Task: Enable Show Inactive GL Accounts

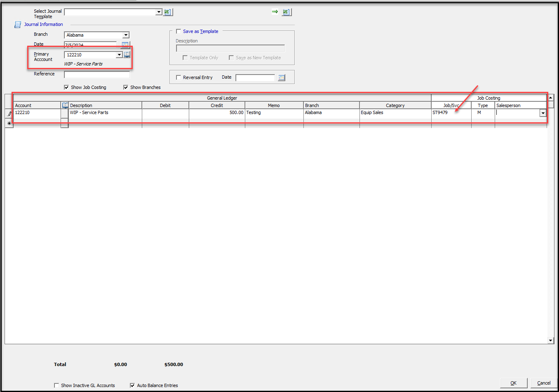Action: click(56, 385)
